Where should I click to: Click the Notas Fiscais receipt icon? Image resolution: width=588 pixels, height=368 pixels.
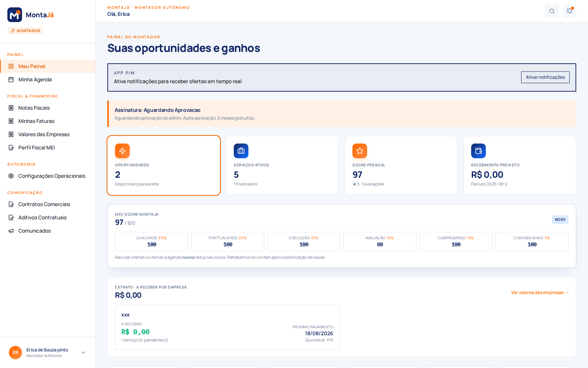11,108
